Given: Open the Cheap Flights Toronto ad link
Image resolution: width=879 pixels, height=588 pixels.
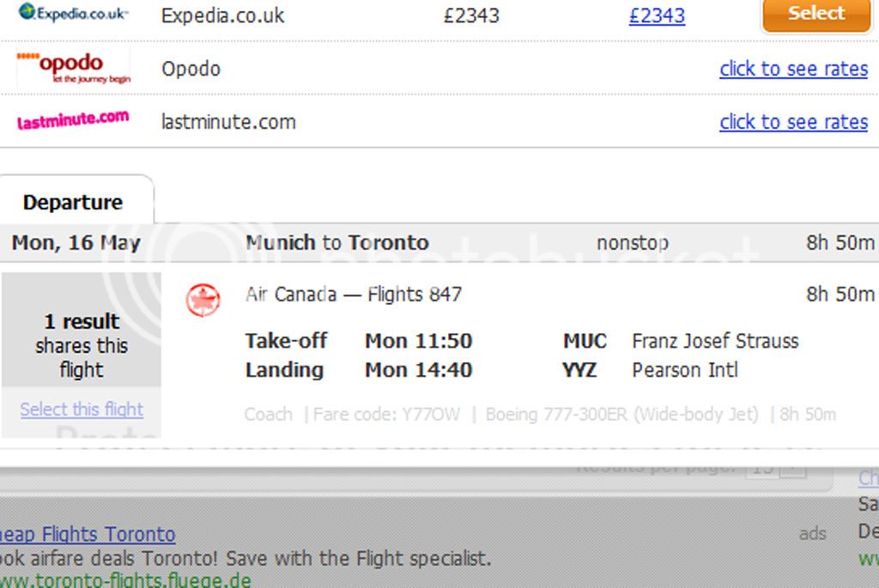Looking at the screenshot, I should [x=88, y=534].
